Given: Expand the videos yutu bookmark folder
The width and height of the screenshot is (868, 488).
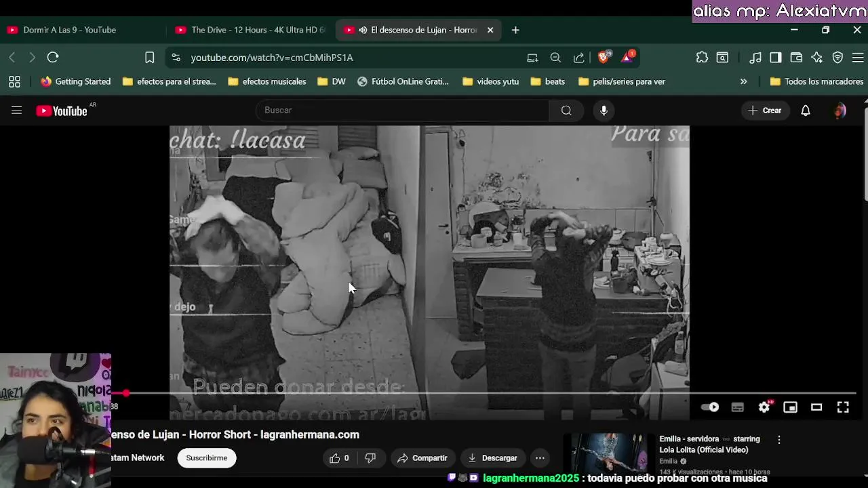Looking at the screenshot, I should 490,81.
